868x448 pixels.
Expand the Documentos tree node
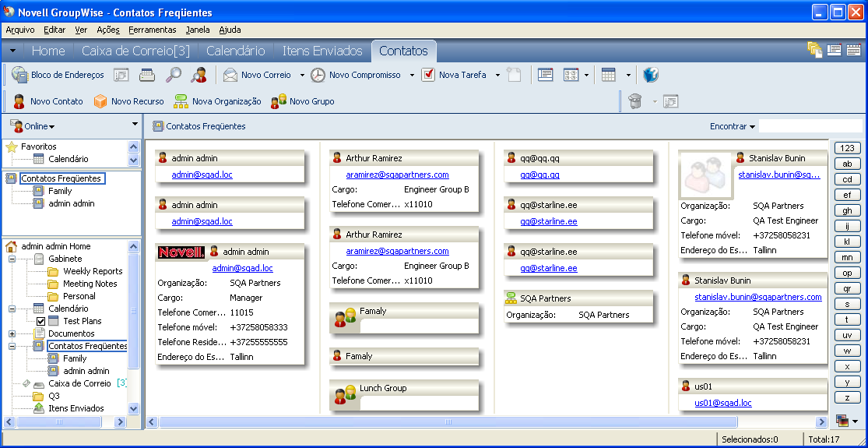coord(12,333)
